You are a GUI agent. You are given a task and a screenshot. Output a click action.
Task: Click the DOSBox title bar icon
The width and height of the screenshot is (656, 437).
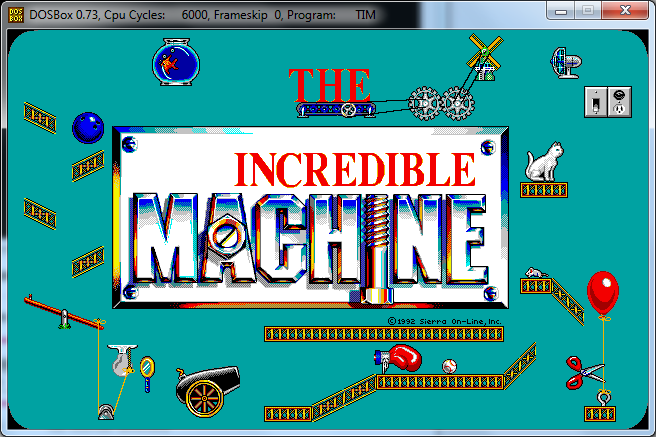coord(16,15)
